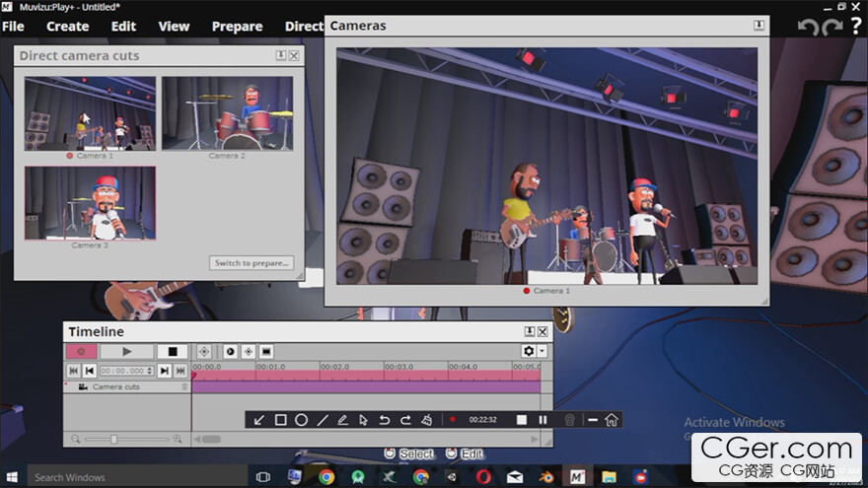The height and width of the screenshot is (488, 868).
Task: Open Timeline settings gear
Action: coord(529,351)
